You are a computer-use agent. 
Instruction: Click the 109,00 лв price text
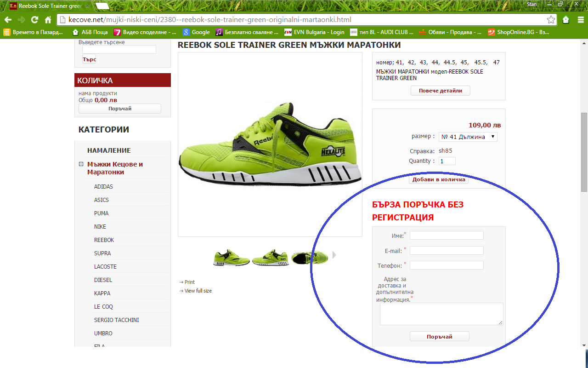485,125
